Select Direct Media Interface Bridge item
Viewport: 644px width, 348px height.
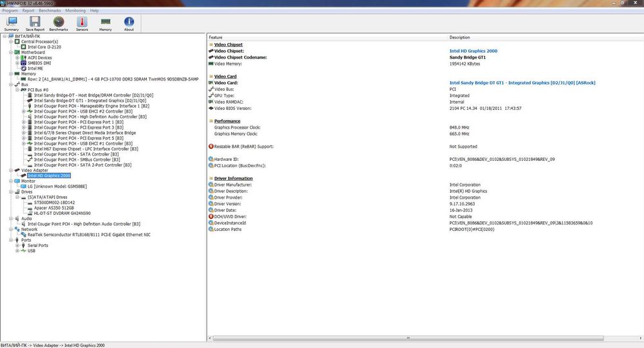85,133
